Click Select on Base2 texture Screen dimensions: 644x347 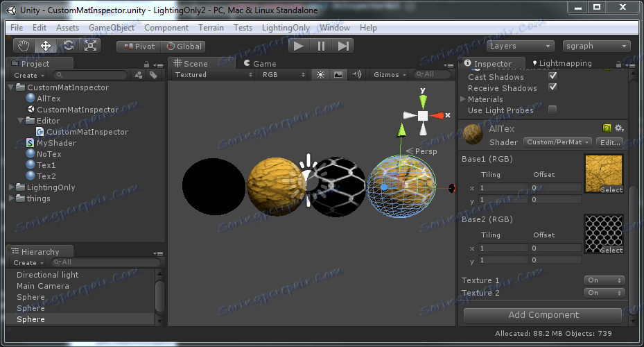[x=611, y=250]
